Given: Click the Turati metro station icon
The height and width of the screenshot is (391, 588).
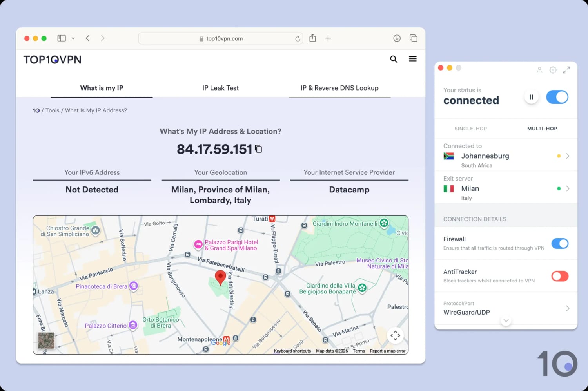Looking at the screenshot, I should pos(272,219).
